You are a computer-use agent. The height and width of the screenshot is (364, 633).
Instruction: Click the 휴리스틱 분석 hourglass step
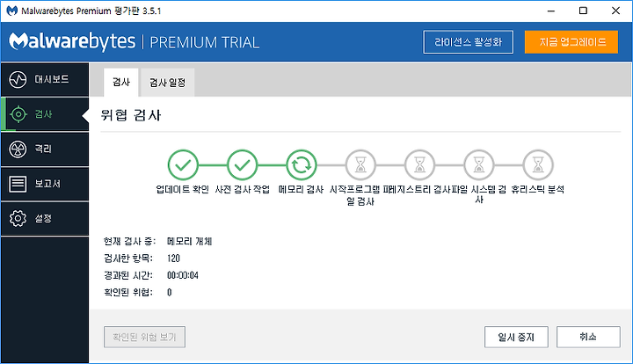coord(538,164)
